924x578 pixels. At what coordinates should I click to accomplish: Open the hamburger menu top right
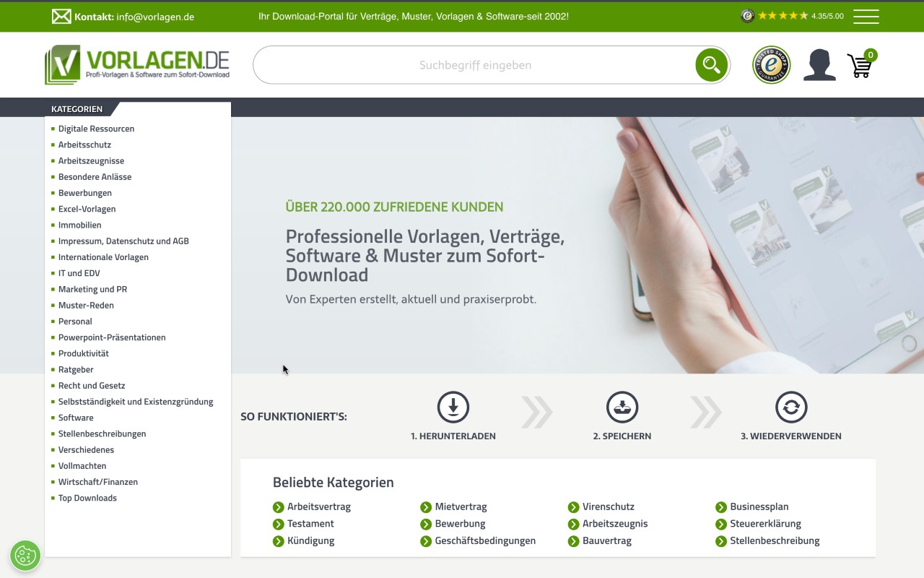[x=866, y=16]
